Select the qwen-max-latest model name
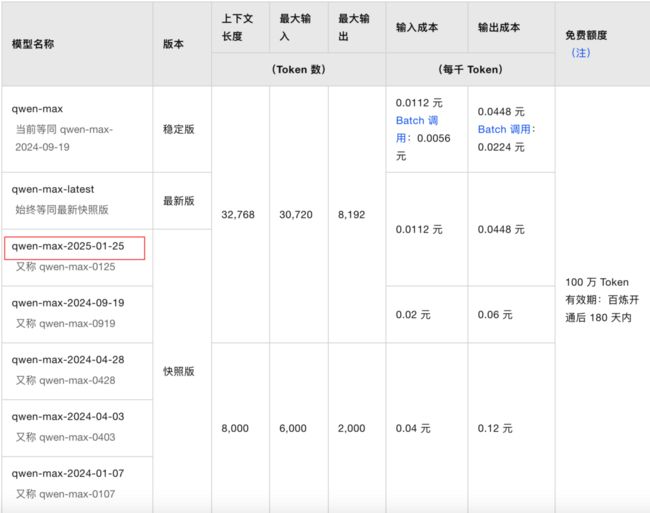 coord(53,189)
